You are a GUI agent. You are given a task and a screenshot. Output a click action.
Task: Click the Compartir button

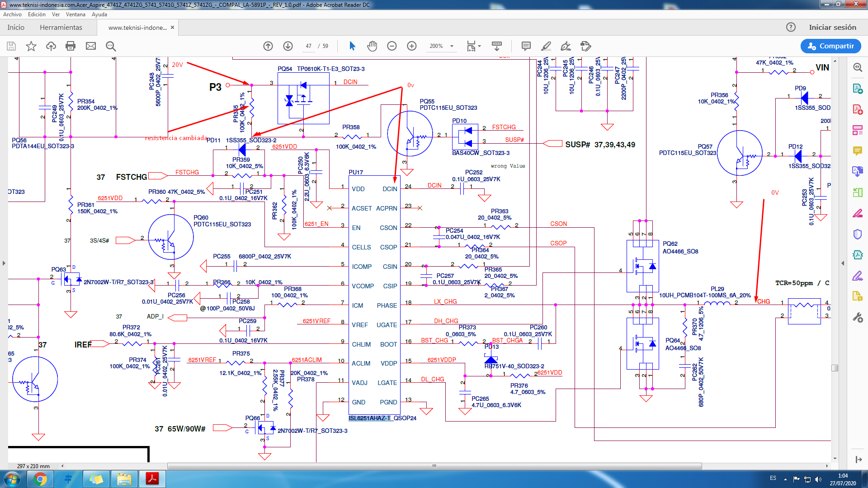point(831,46)
